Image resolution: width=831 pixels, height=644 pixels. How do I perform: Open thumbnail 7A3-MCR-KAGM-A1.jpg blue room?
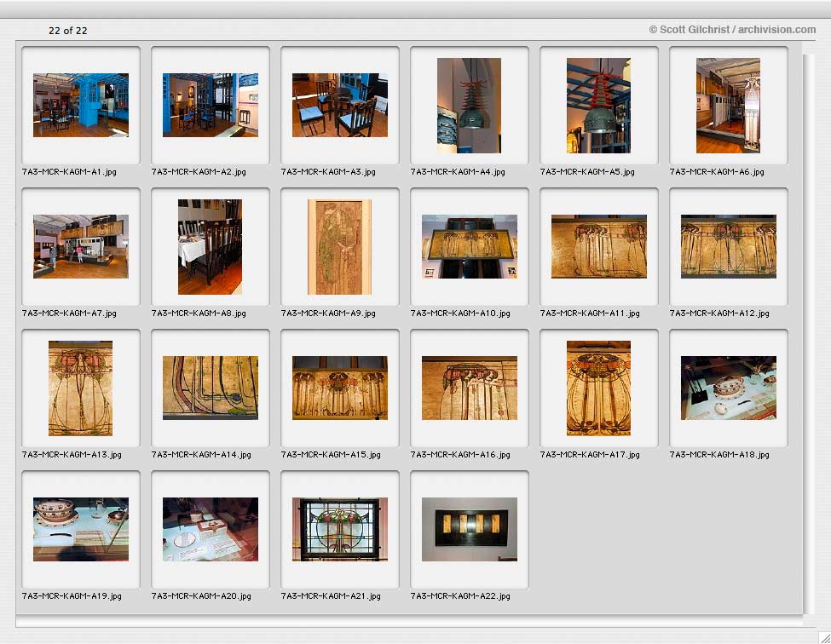tap(81, 105)
